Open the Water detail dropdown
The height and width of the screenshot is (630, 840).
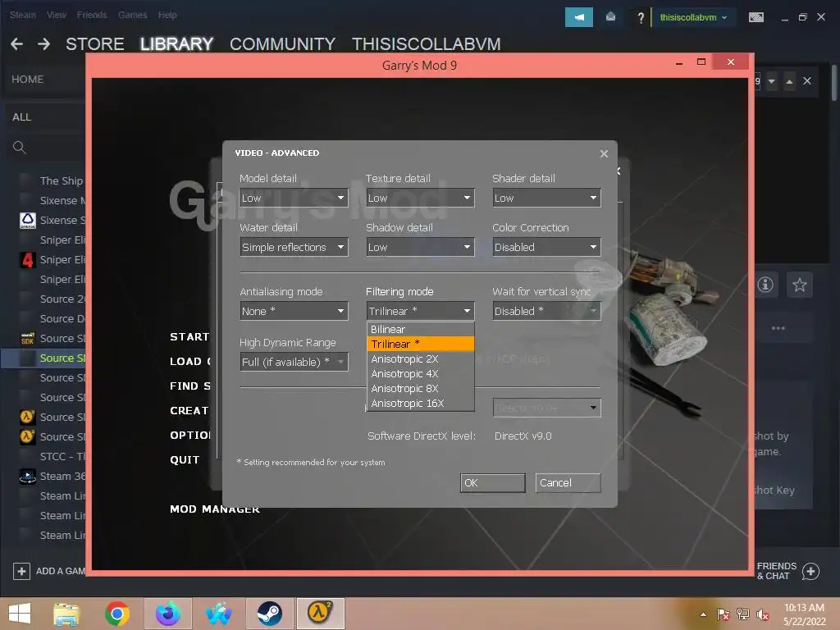point(294,248)
